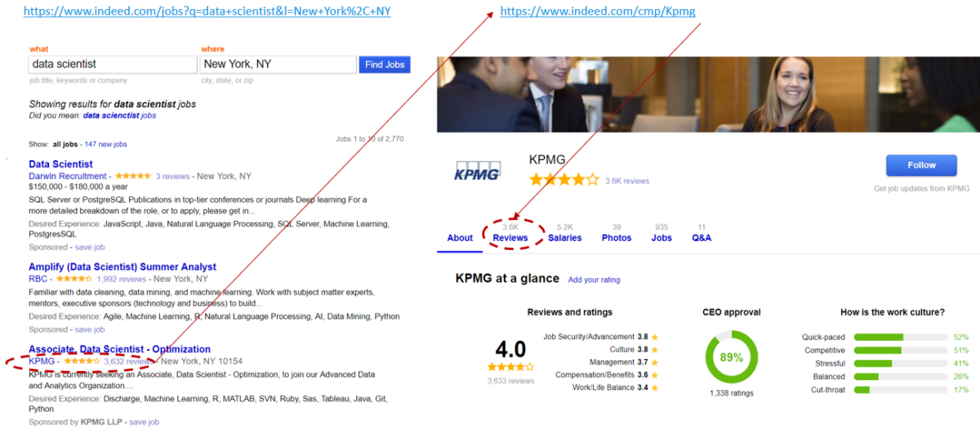The height and width of the screenshot is (430, 980).
Task: Click the Compensation/Benefits 3.6 rating row
Action: point(608,374)
